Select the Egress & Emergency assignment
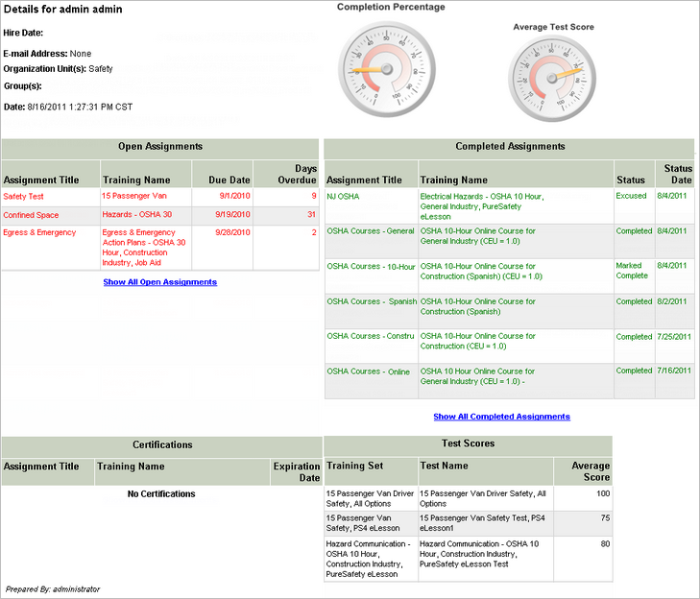Screen dimensions: 700x599 click(x=38, y=232)
